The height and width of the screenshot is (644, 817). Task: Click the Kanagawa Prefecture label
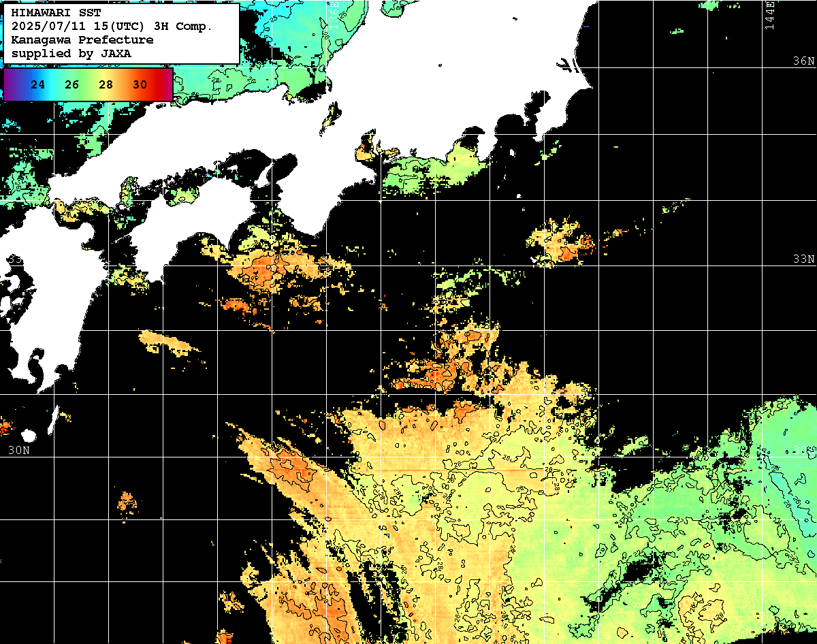coord(82,39)
